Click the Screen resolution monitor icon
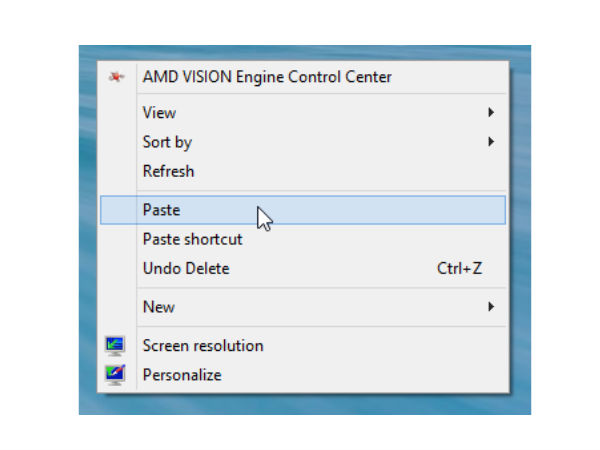Image resolution: width=600 pixels, height=450 pixels. point(116,346)
